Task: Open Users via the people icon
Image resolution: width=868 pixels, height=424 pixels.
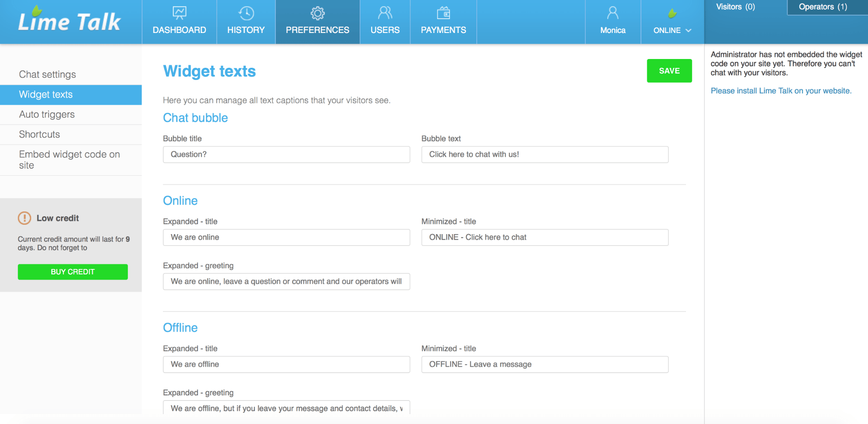Action: click(x=385, y=13)
